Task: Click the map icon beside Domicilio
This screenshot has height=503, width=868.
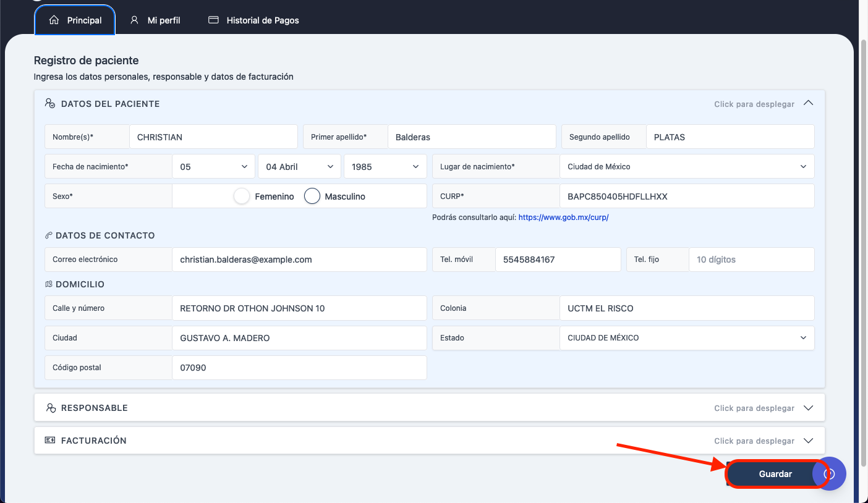Action: 48,284
